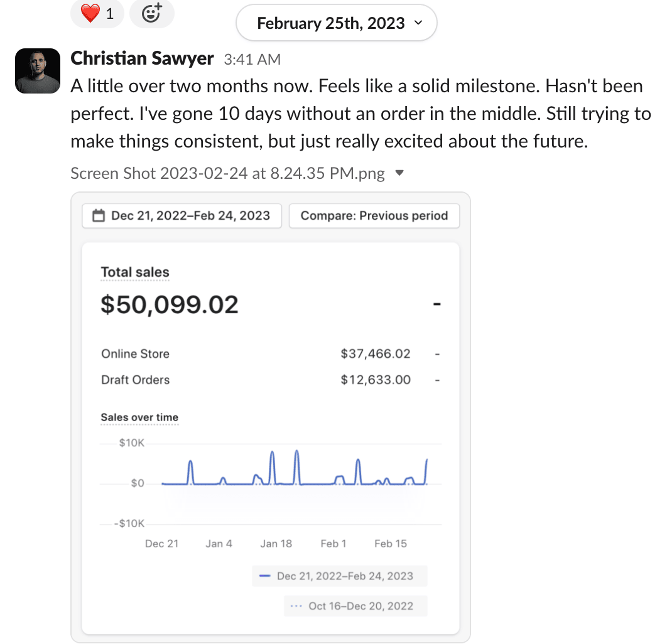The image size is (667, 644).
Task: Open the February 25th, 2023 date dropdown
Action: pyautogui.click(x=336, y=24)
